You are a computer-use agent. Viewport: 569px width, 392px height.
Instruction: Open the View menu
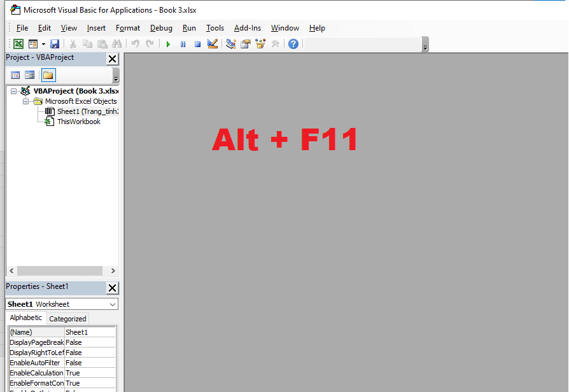pyautogui.click(x=69, y=28)
